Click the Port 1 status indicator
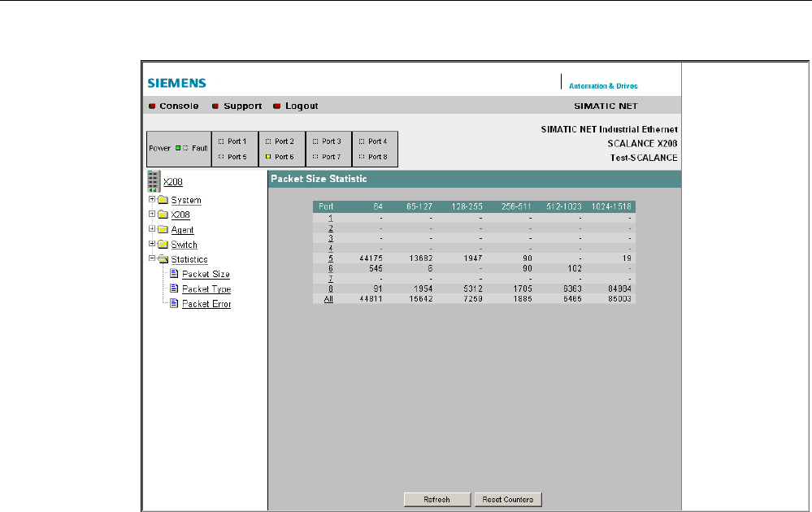The image size is (812, 512). pos(220,141)
